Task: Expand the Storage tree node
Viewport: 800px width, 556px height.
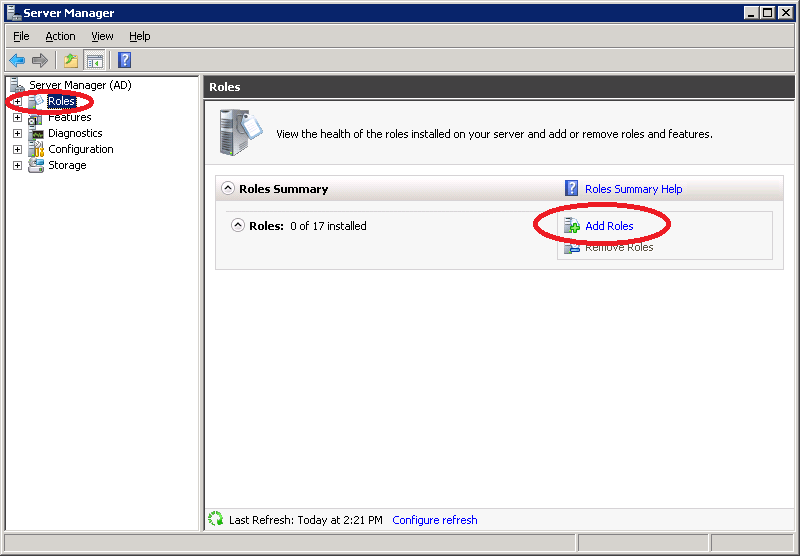Action: pos(17,165)
